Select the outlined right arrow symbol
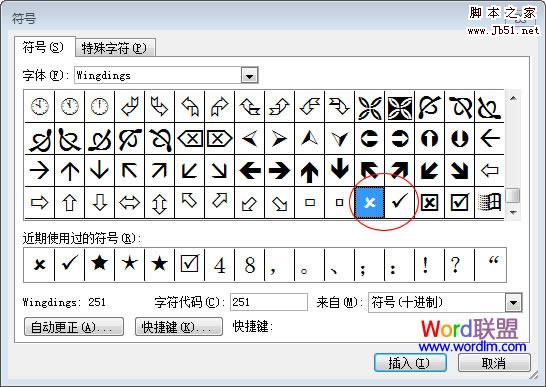Screen dimensions: 546x387 tap(39, 202)
